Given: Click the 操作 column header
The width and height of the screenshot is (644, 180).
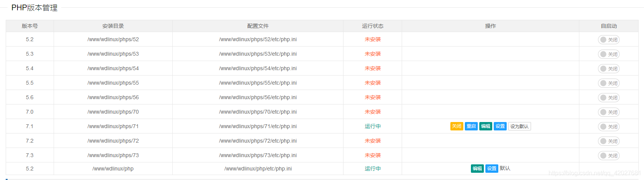Looking at the screenshot, I should point(490,26).
